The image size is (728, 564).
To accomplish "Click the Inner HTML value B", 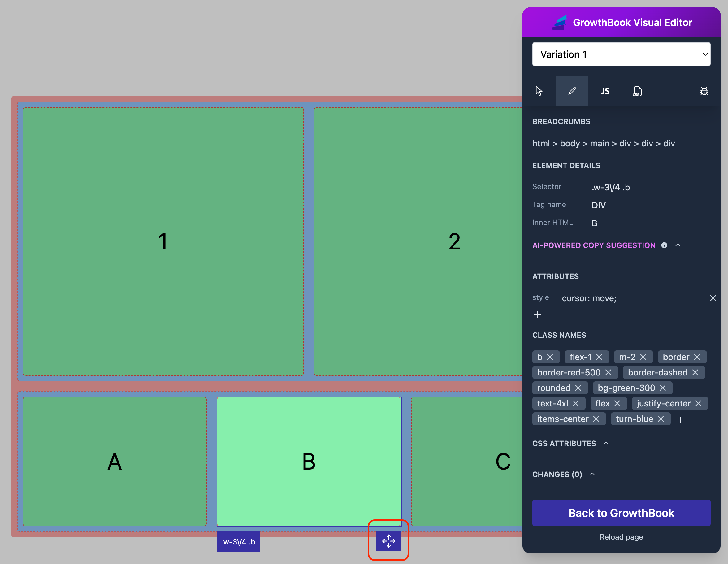I will pyautogui.click(x=594, y=223).
